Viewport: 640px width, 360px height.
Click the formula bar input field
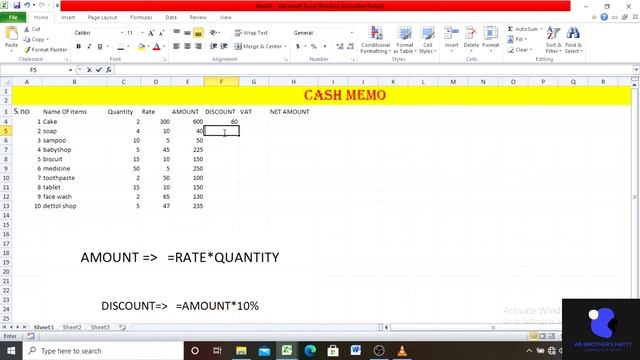point(373,70)
